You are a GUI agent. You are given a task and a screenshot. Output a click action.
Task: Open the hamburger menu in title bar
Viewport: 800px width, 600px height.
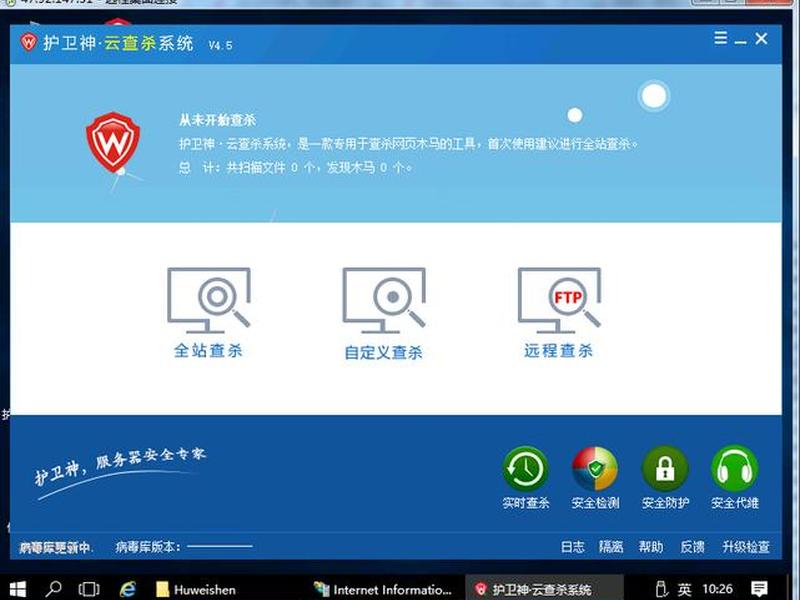point(720,38)
